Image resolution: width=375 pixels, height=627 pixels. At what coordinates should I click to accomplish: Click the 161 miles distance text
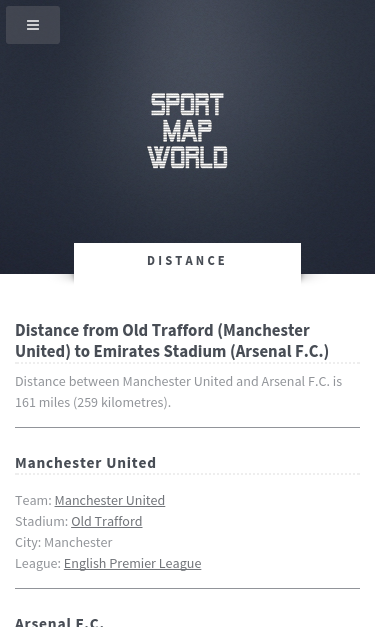point(42,402)
